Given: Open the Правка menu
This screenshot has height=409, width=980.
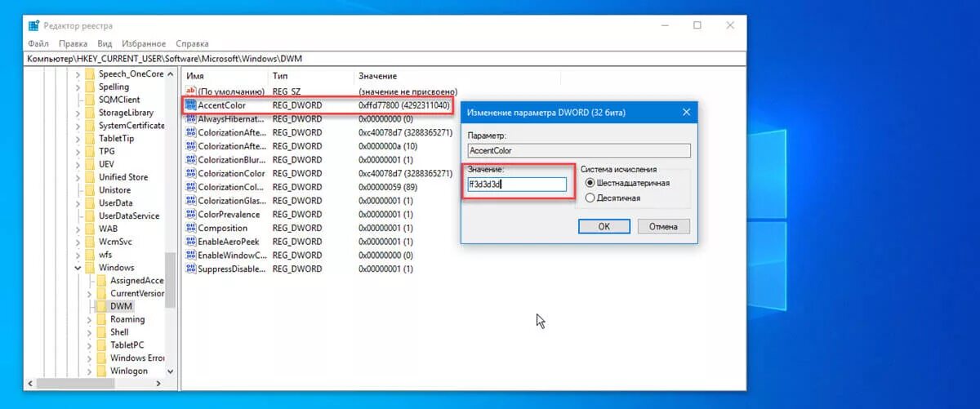Looking at the screenshot, I should click(x=73, y=43).
